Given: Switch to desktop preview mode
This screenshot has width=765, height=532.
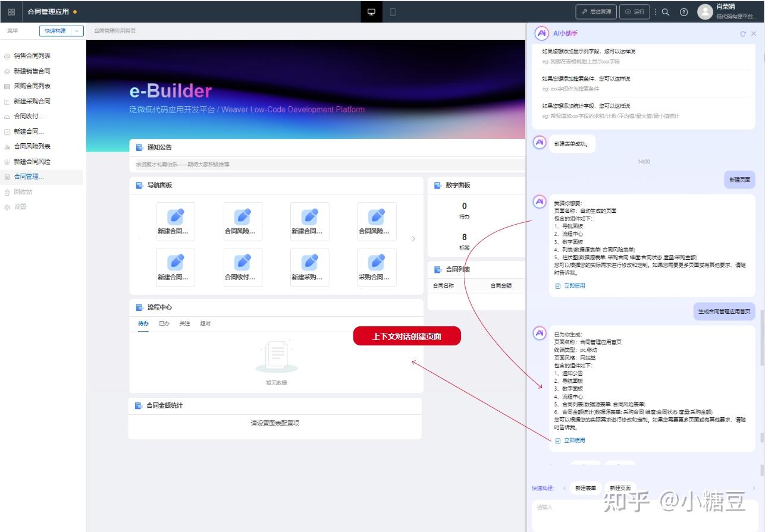Looking at the screenshot, I should pos(371,11).
